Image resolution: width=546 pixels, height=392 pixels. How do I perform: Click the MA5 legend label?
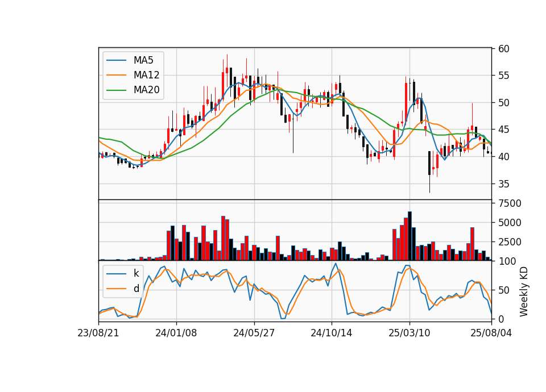click(143, 60)
